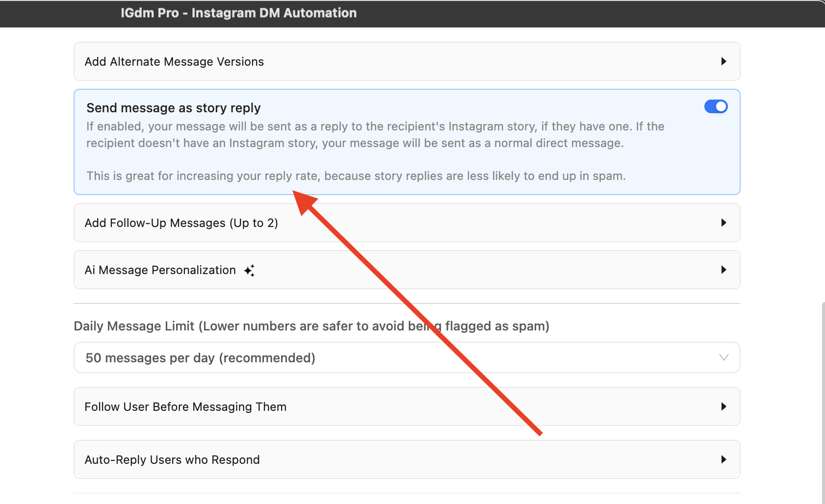
Task: Click the Send message as story reply heading
Action: (x=173, y=108)
